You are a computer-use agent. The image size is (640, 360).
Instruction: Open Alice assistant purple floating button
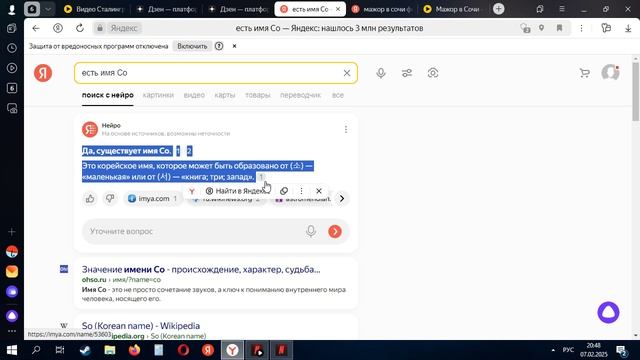coord(608,313)
